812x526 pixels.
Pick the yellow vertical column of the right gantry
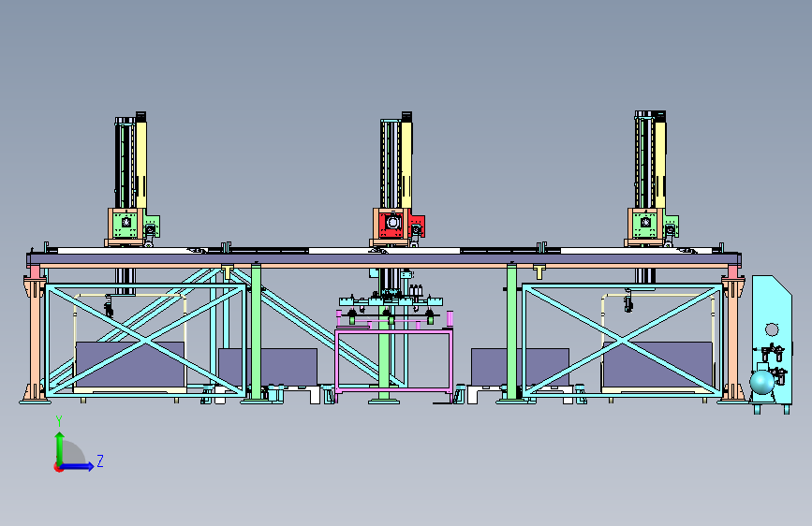tap(660, 164)
